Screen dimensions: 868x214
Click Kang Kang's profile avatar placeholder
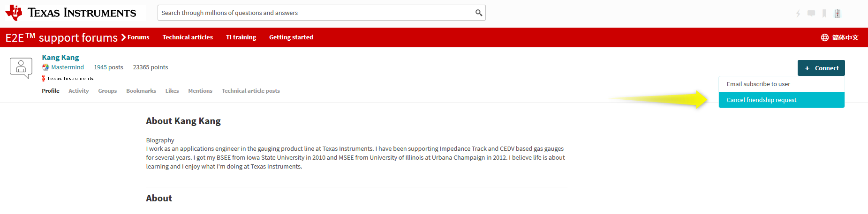21,68
